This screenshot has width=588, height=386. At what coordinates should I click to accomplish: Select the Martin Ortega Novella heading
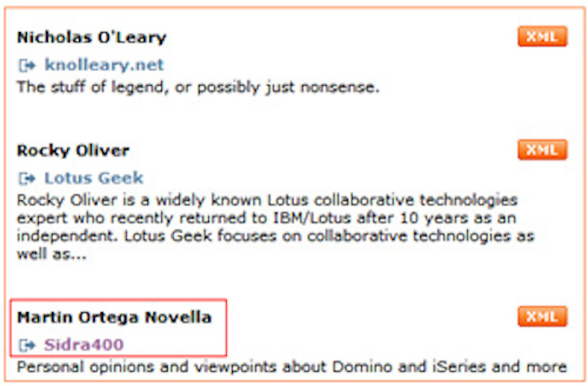pos(114,317)
